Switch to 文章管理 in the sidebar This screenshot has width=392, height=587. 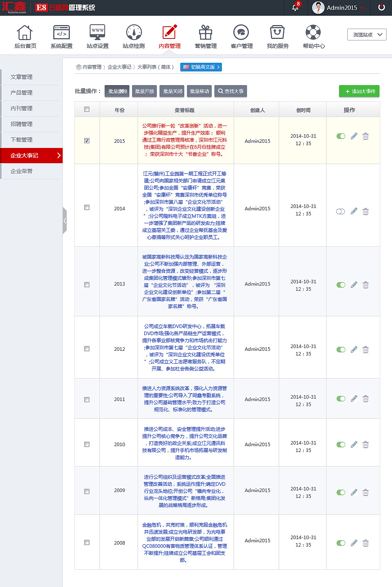pos(21,77)
